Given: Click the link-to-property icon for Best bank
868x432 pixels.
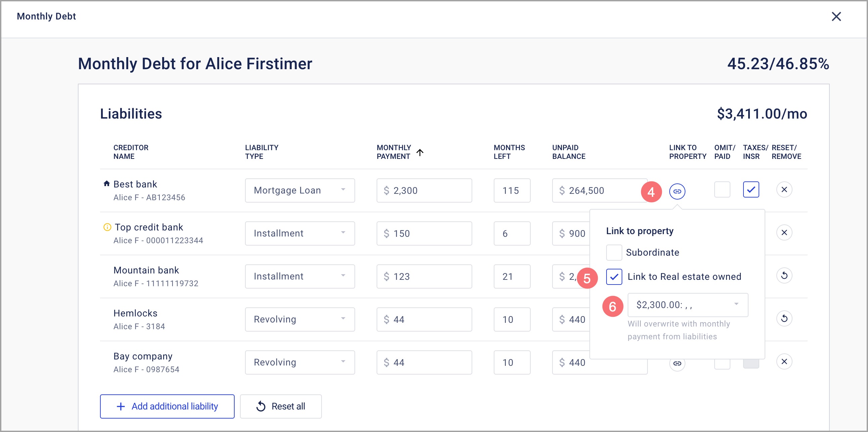Looking at the screenshot, I should click(677, 191).
